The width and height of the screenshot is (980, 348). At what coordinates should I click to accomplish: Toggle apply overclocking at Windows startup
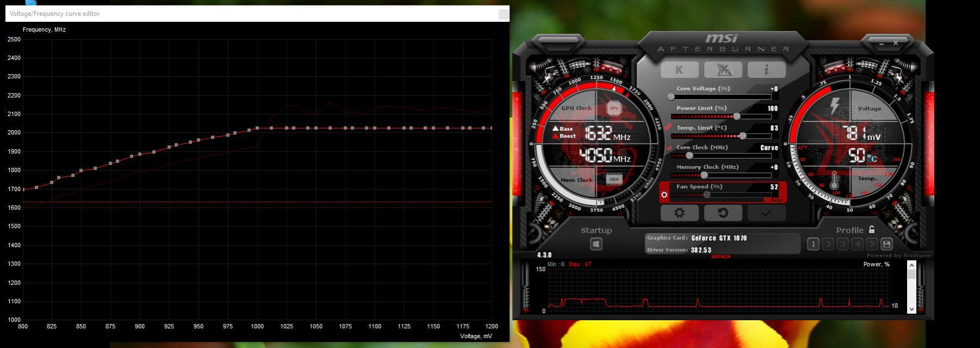(x=596, y=245)
